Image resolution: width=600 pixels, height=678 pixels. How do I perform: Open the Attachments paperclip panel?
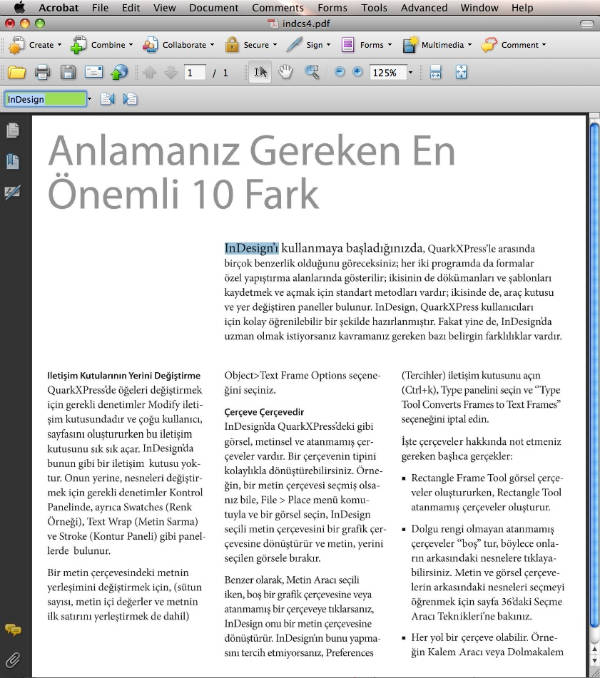[x=13, y=660]
